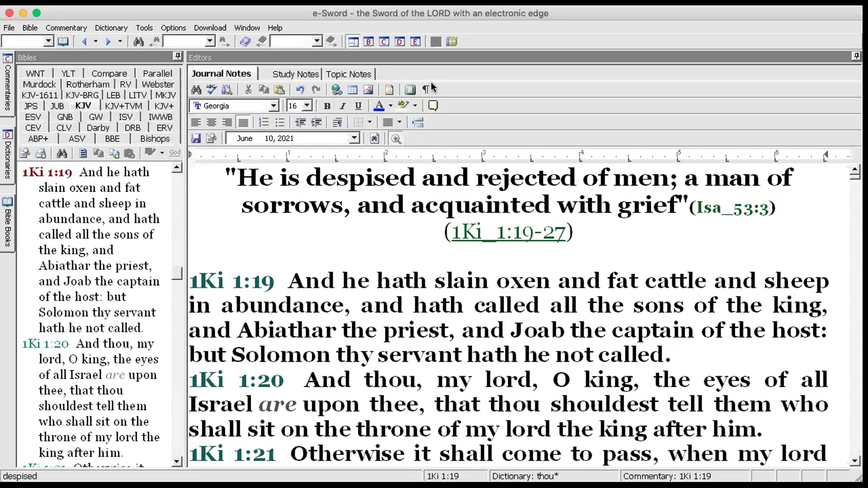Insert a picture into the journal note

(x=368, y=89)
